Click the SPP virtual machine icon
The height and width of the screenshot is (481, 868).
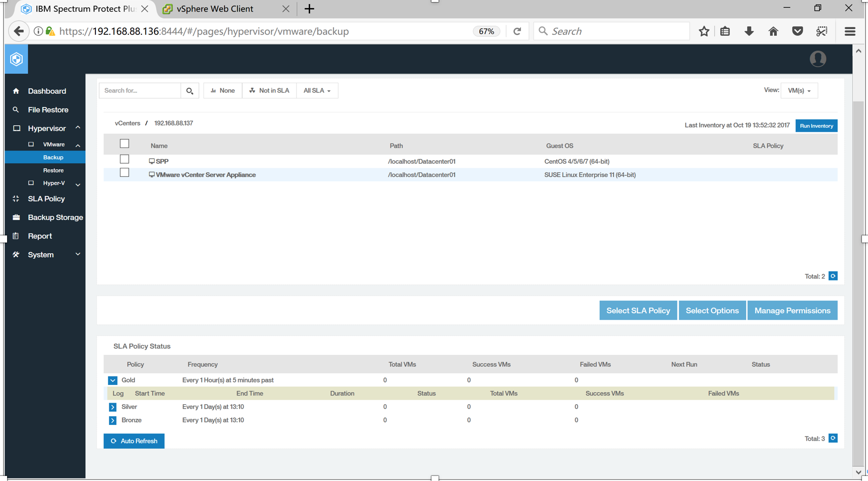(x=152, y=162)
